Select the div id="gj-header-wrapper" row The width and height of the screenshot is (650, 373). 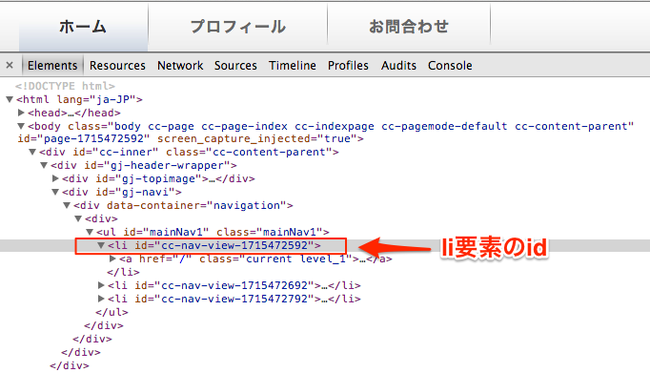point(144,165)
